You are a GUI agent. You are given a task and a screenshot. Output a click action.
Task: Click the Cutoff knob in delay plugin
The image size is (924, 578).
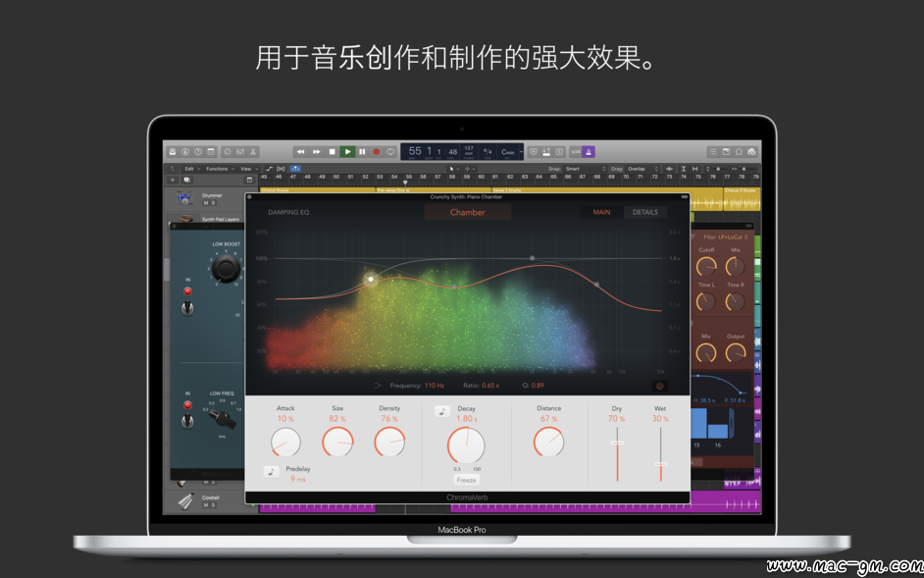pos(706,267)
